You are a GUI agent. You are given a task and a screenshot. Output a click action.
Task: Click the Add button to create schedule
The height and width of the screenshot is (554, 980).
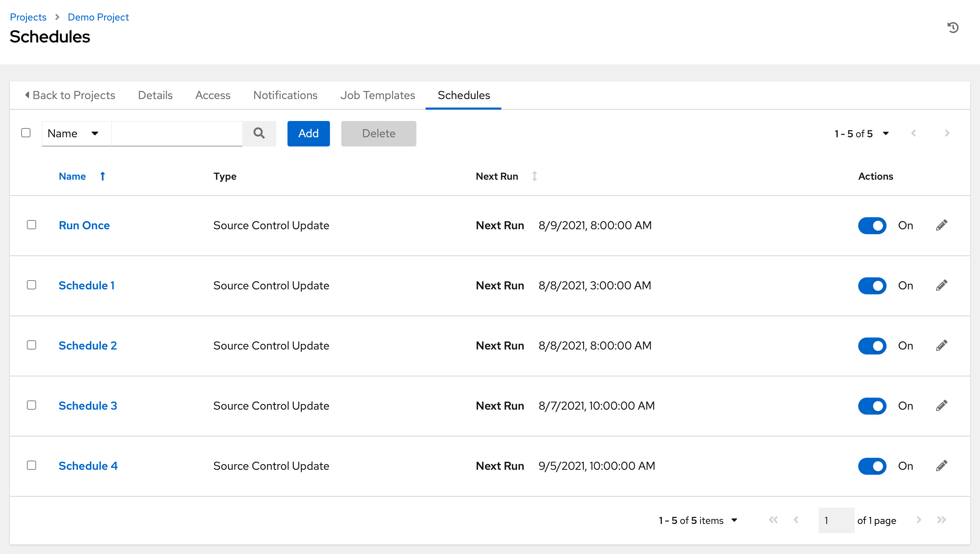click(309, 133)
